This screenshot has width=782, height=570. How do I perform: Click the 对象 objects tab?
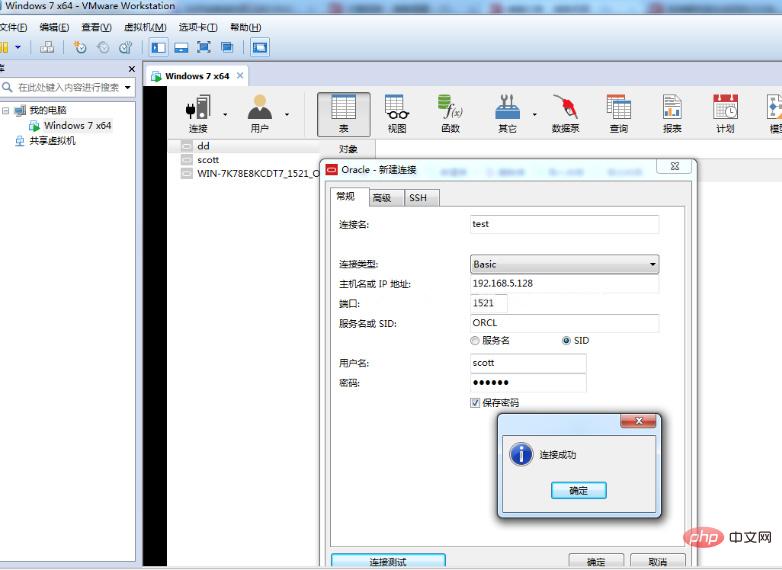348,149
